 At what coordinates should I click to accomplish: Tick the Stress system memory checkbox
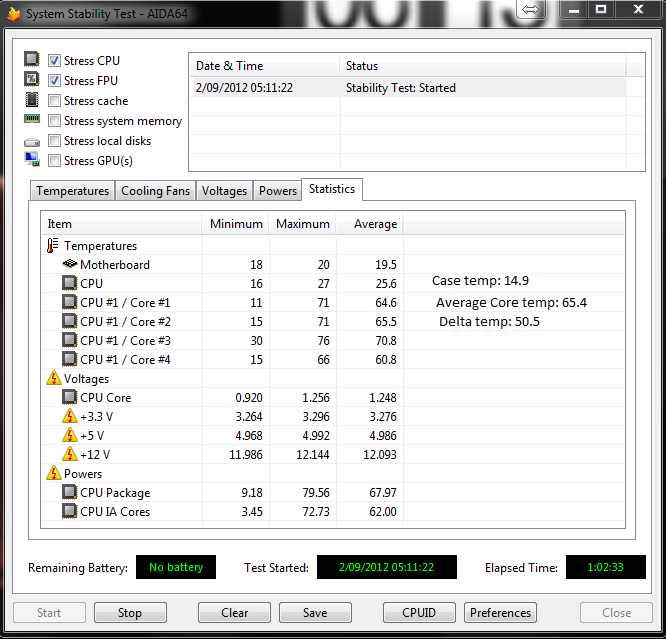[54, 121]
